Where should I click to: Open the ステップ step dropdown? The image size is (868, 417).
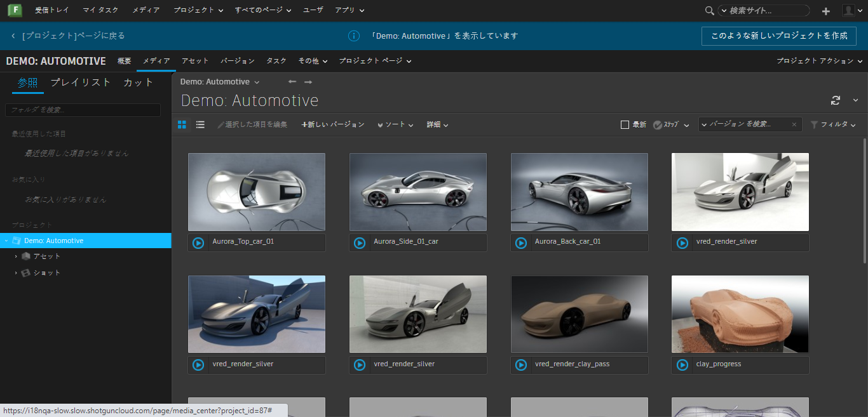671,125
